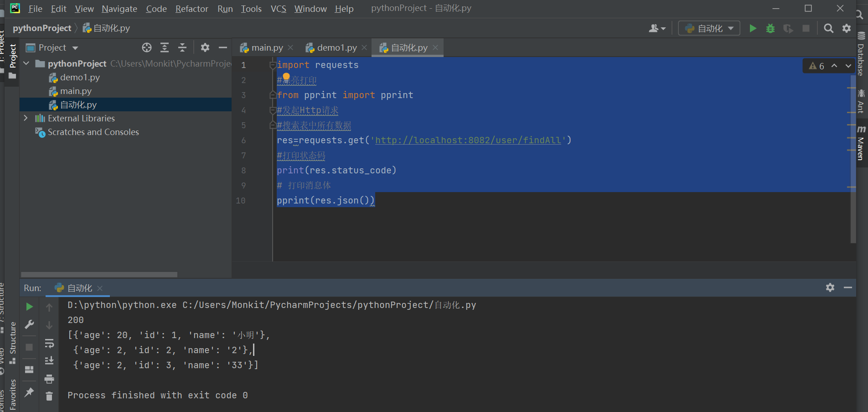Viewport: 868px width, 412px height.
Task: Open the Structure side tool window
Action: (x=13, y=342)
